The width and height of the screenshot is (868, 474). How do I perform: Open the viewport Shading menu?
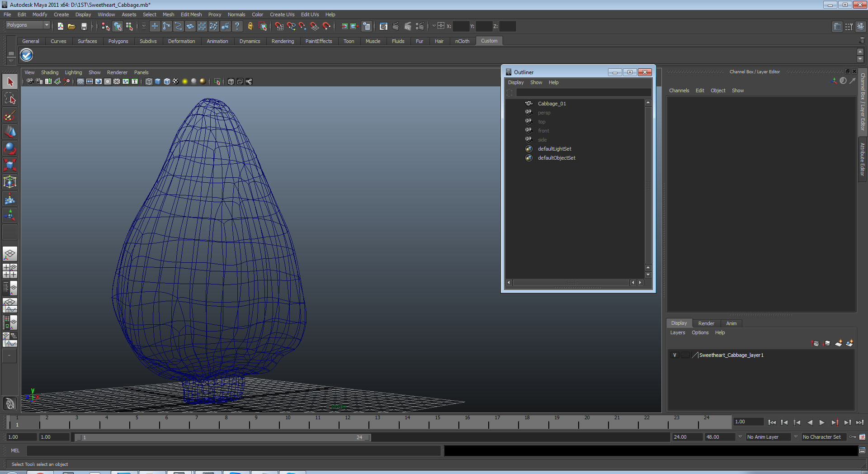50,72
